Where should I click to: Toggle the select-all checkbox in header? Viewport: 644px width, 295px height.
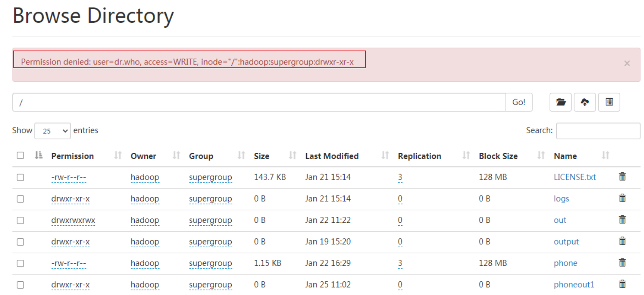point(20,156)
